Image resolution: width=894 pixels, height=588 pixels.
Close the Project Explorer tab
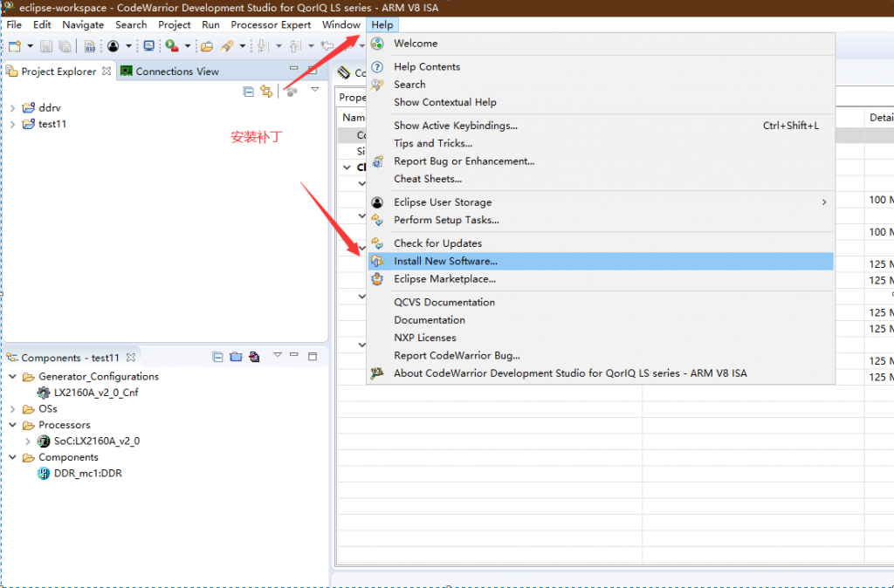pos(107,72)
